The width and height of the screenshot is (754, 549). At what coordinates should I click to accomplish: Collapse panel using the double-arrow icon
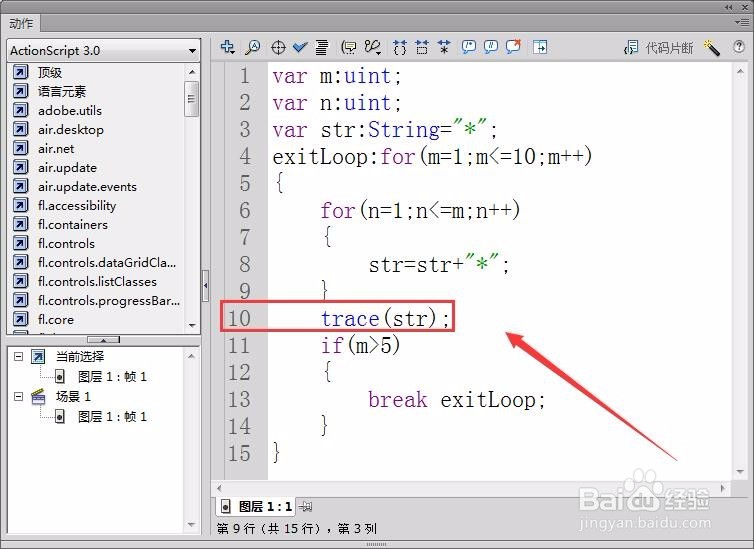pyautogui.click(x=729, y=7)
